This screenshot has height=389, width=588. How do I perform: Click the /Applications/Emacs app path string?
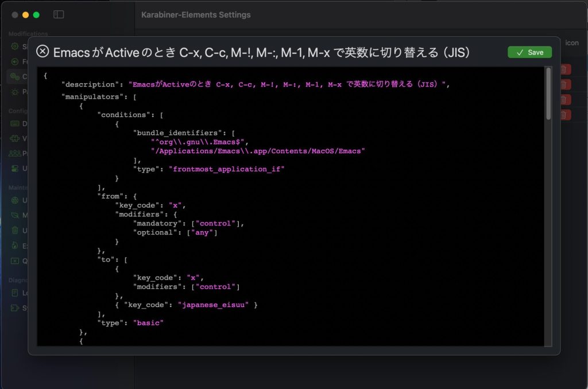258,151
